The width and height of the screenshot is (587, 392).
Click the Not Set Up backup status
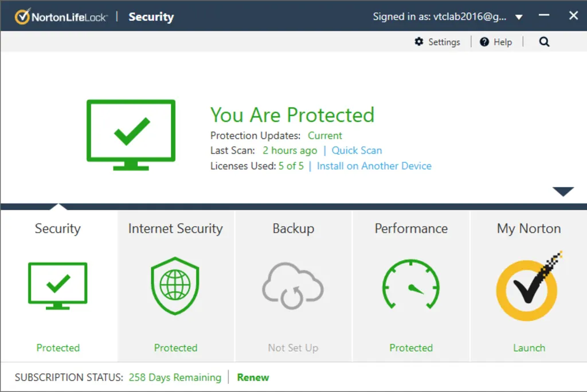point(293,347)
